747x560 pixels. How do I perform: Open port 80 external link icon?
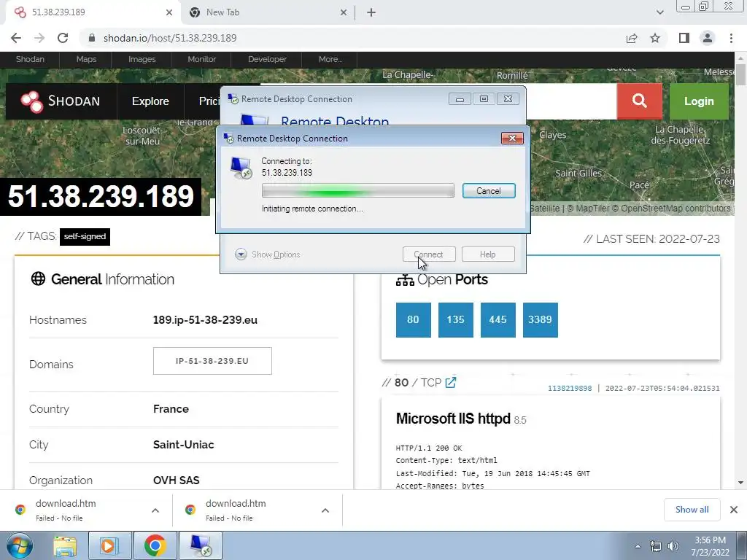[x=451, y=382]
